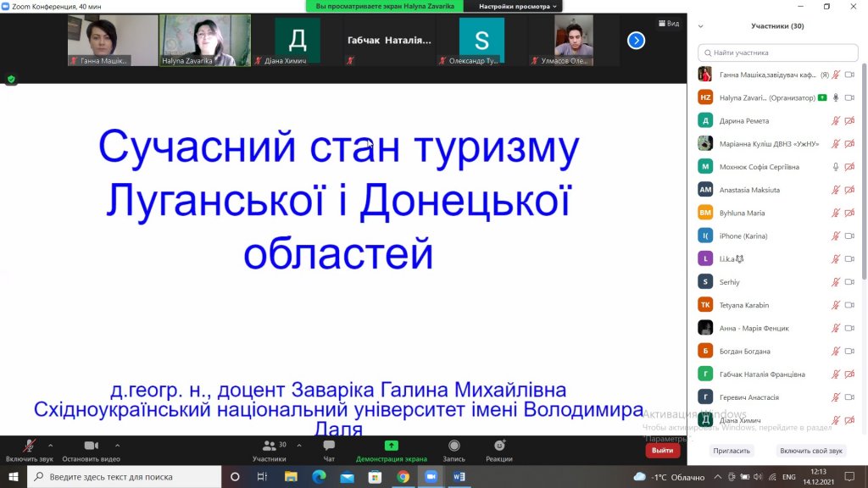Show hidden system tray icons chevron
Image resolution: width=868 pixels, height=488 pixels.
tap(717, 476)
